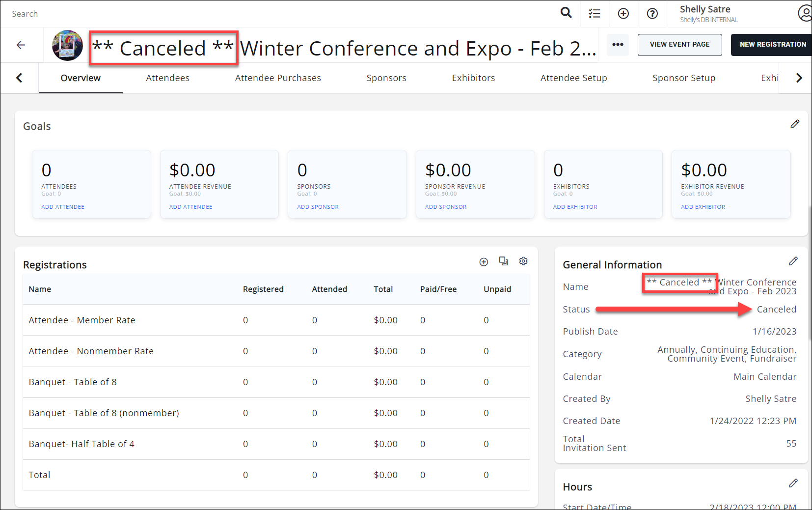Edit General Information with pencil icon
This screenshot has height=510, width=812.
click(793, 261)
